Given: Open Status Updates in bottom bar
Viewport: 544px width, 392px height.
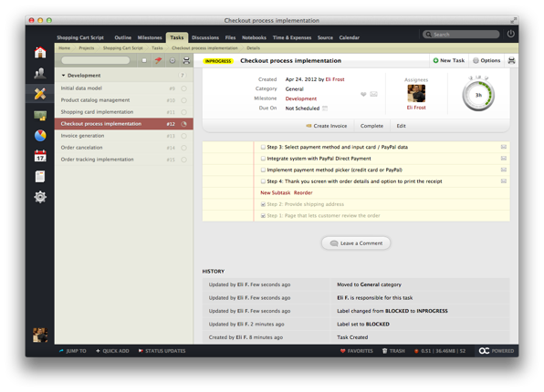Looking at the screenshot, I should coord(162,351).
